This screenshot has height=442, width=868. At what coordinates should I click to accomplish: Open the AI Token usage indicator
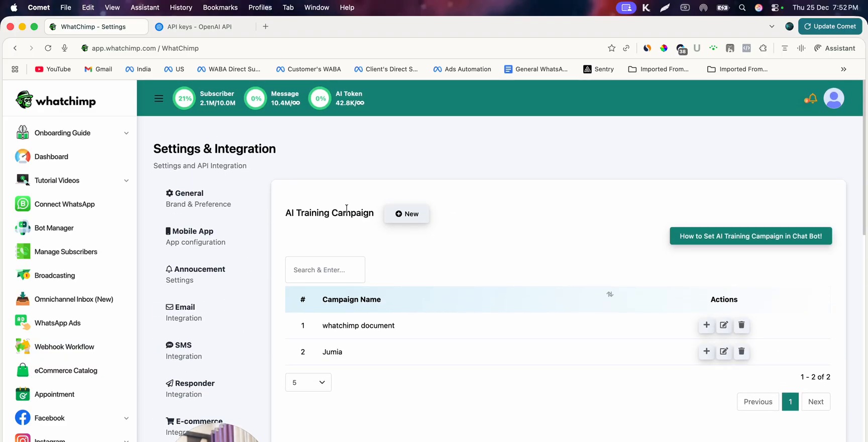tap(337, 98)
